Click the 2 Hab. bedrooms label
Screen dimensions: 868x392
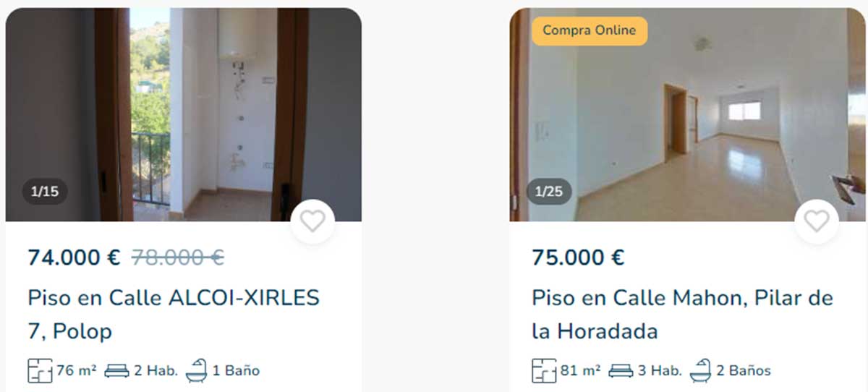(156, 371)
